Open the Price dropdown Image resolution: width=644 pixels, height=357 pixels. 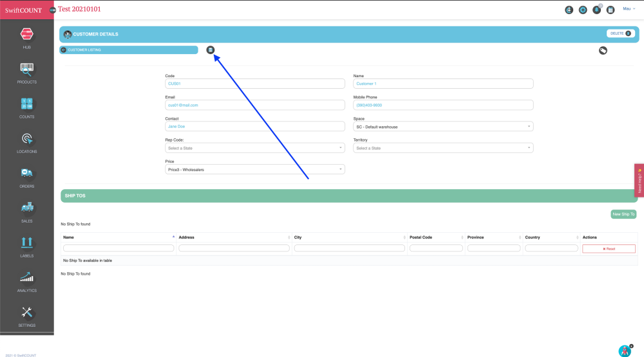(254, 169)
